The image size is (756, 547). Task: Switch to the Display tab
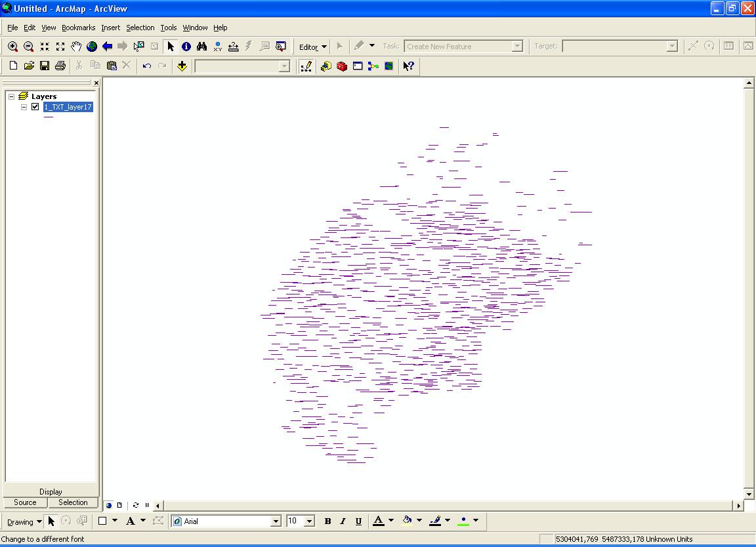(x=51, y=491)
